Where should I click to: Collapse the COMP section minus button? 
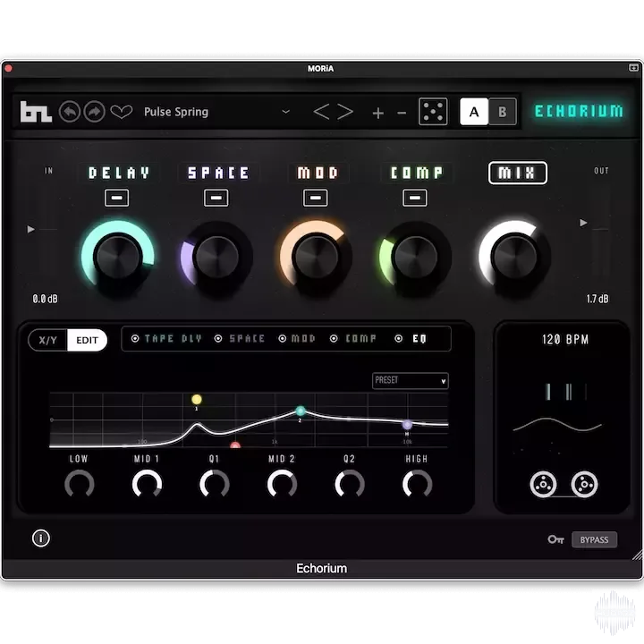(415, 198)
